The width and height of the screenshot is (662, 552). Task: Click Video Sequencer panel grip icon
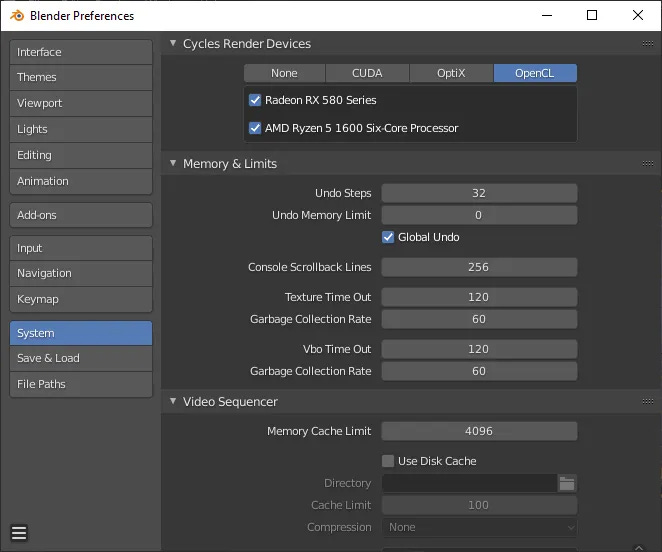coord(648,401)
